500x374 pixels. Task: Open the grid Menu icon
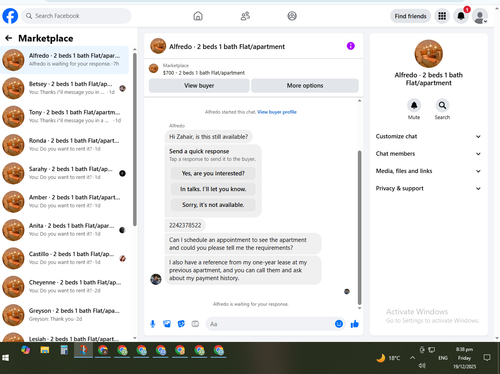click(442, 16)
